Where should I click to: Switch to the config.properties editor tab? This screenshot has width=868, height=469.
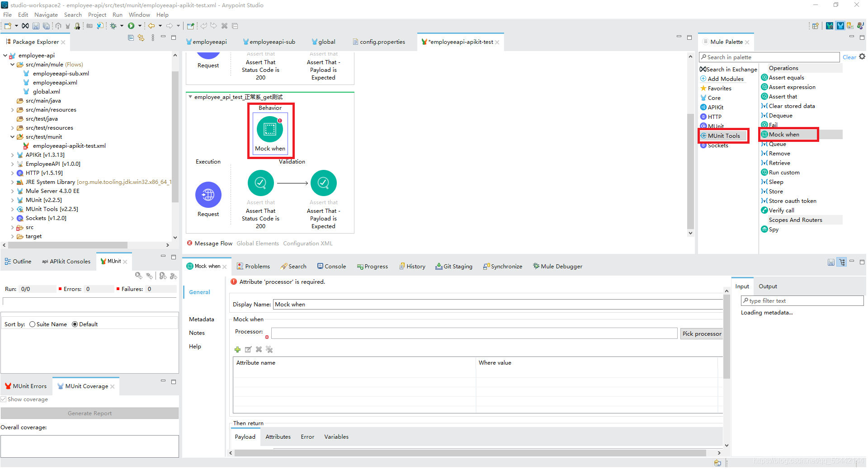[379, 42]
